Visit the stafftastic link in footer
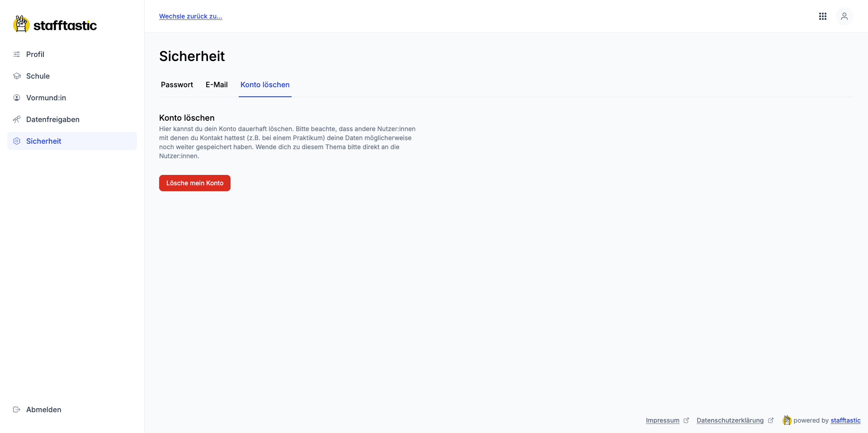 coord(845,420)
